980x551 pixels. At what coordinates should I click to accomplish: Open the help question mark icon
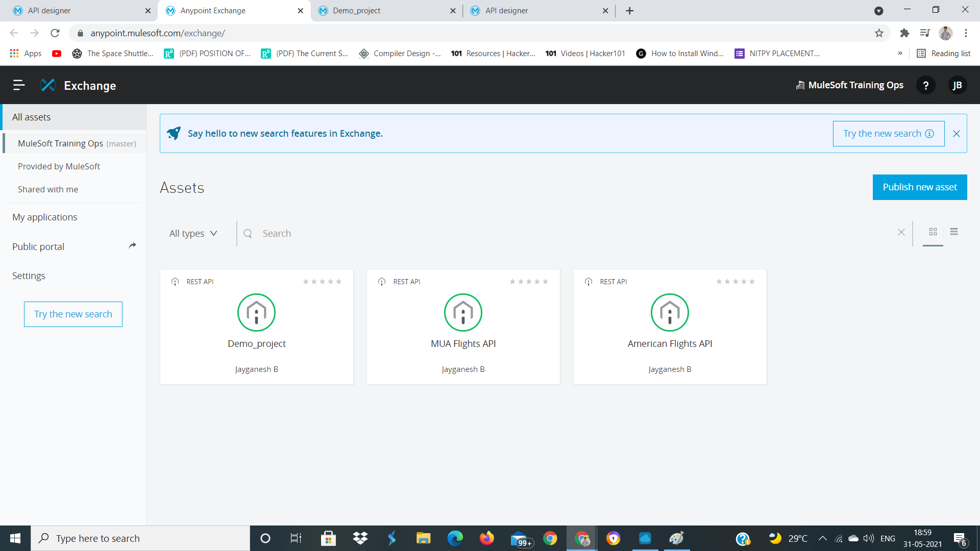point(926,85)
